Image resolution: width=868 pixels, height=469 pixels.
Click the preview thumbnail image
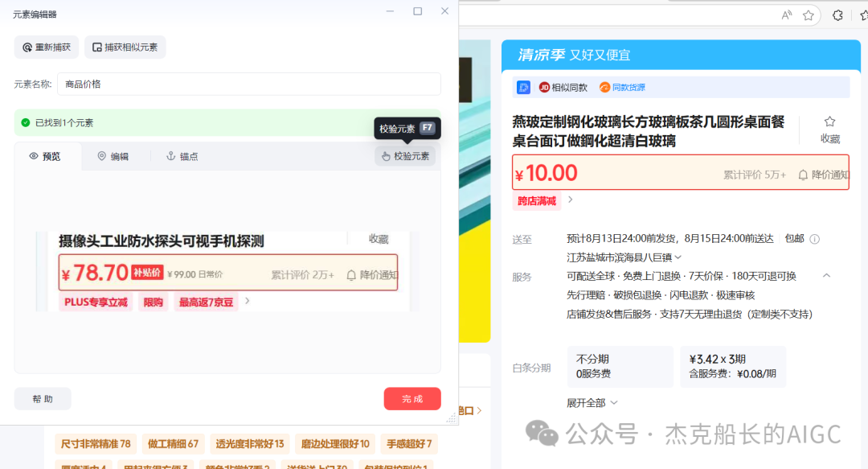point(227,271)
